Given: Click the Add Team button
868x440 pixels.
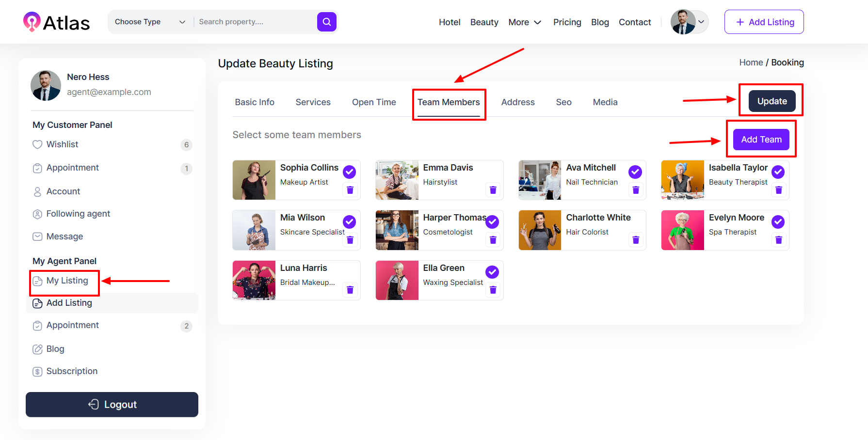Looking at the screenshot, I should (x=761, y=140).
